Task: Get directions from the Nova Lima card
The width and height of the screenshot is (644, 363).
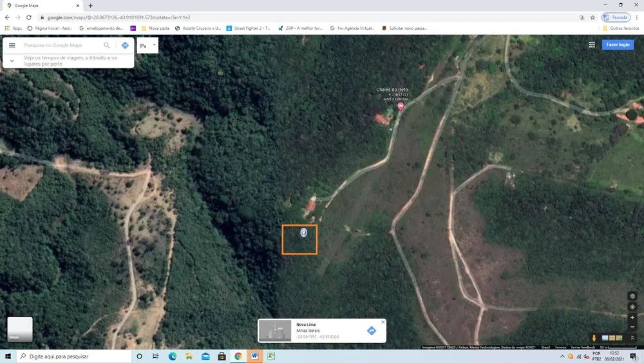Action: pos(372,331)
